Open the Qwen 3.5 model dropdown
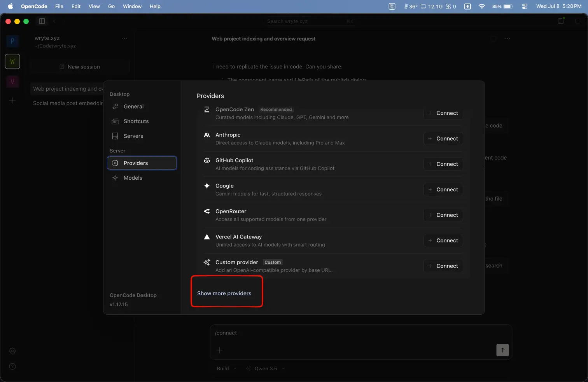The width and height of the screenshot is (588, 382). tap(266, 369)
